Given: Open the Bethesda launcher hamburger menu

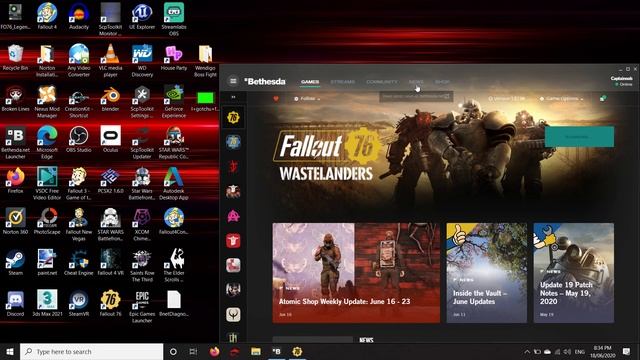Looking at the screenshot, I should (x=233, y=81).
